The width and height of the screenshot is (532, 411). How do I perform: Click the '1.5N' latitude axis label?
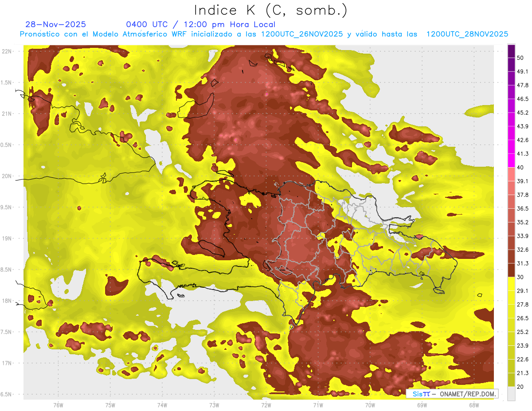click(x=6, y=82)
